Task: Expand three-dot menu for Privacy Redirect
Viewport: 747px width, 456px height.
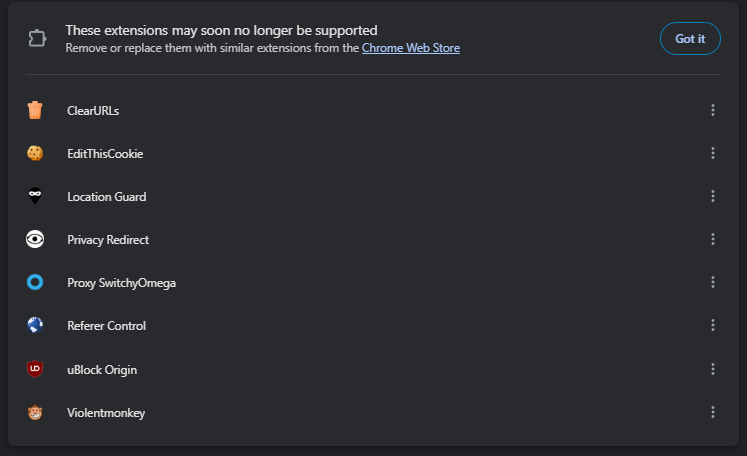Action: point(713,240)
